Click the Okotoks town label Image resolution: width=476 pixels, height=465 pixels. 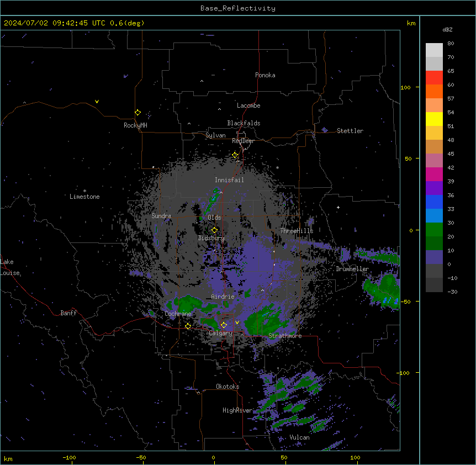[x=228, y=387]
